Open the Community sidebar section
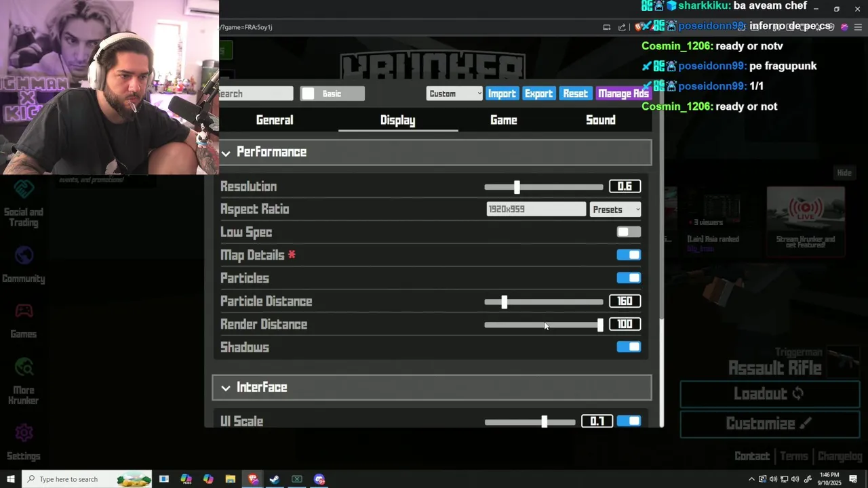 [24, 265]
